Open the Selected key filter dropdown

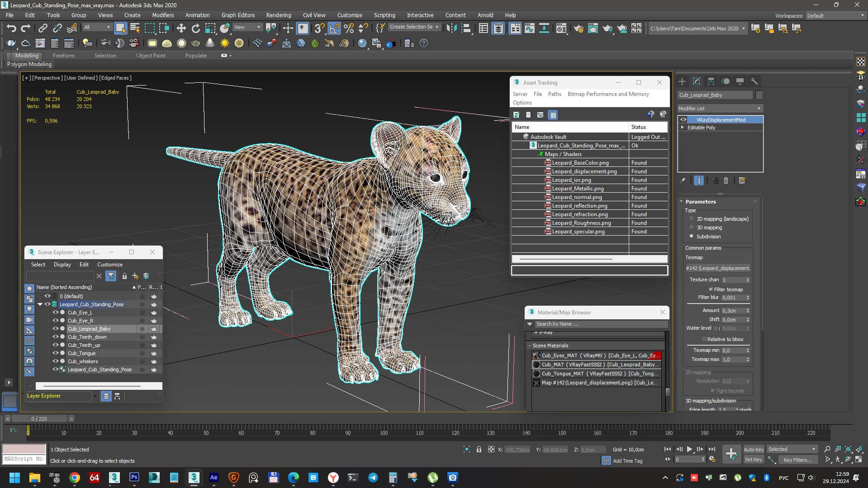click(792, 449)
